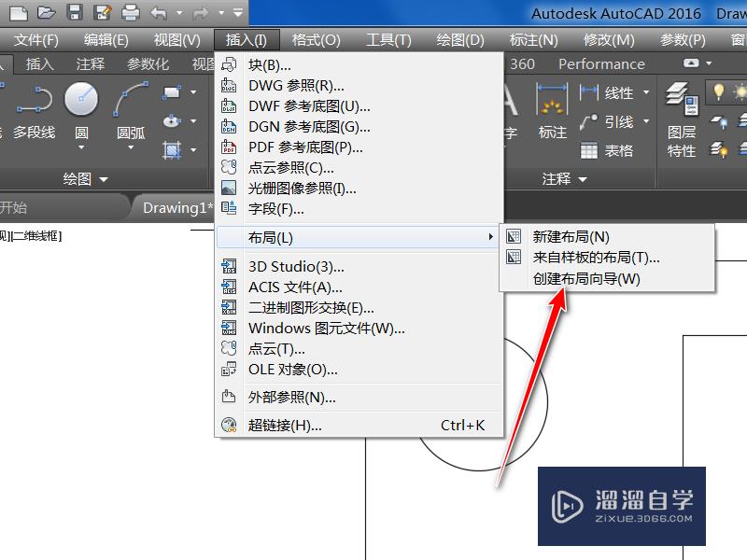Select the Arc (圆弧) drawing tool
747x560 pixels.
click(129, 100)
